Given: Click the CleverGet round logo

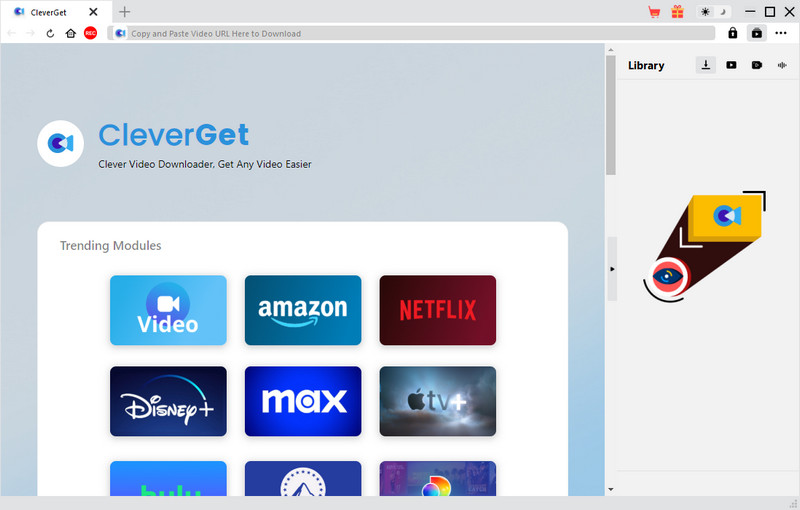Looking at the screenshot, I should coord(60,143).
